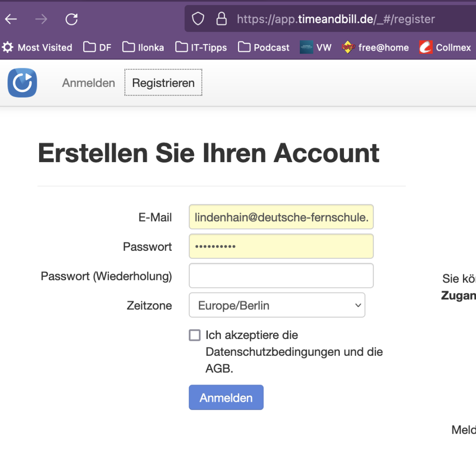The width and height of the screenshot is (476, 457).
Task: Open the Podcast bookmark folder
Action: pyautogui.click(x=264, y=47)
